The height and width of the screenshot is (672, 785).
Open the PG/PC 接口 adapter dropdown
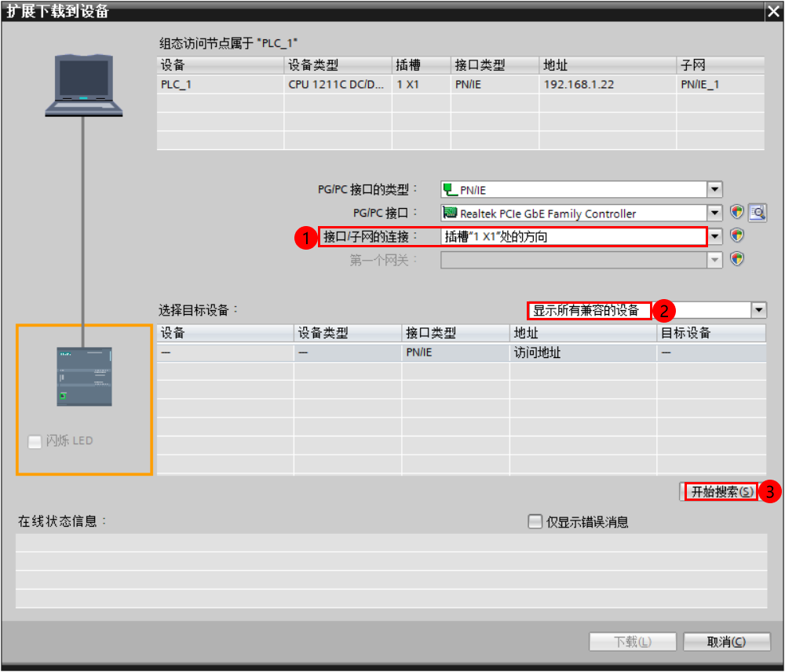click(x=714, y=212)
